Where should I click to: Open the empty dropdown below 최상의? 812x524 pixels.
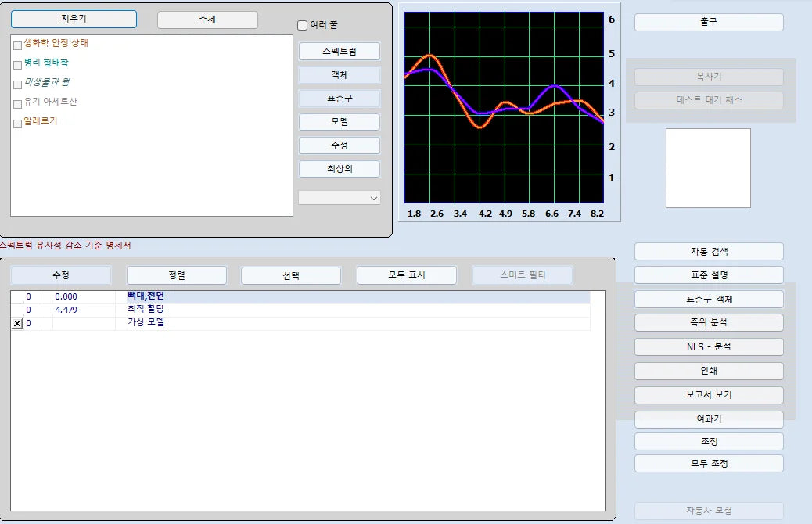pos(340,198)
